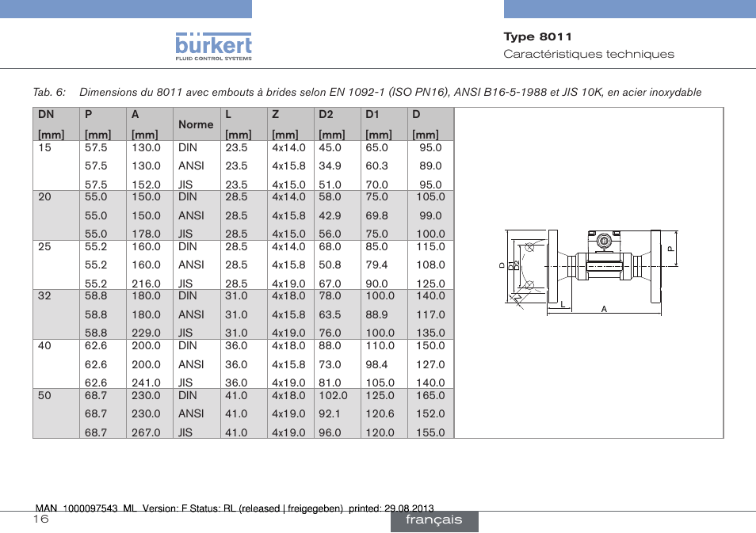The height and width of the screenshot is (533, 756).
Task: Click the D value '89.0'
Action: (430, 166)
